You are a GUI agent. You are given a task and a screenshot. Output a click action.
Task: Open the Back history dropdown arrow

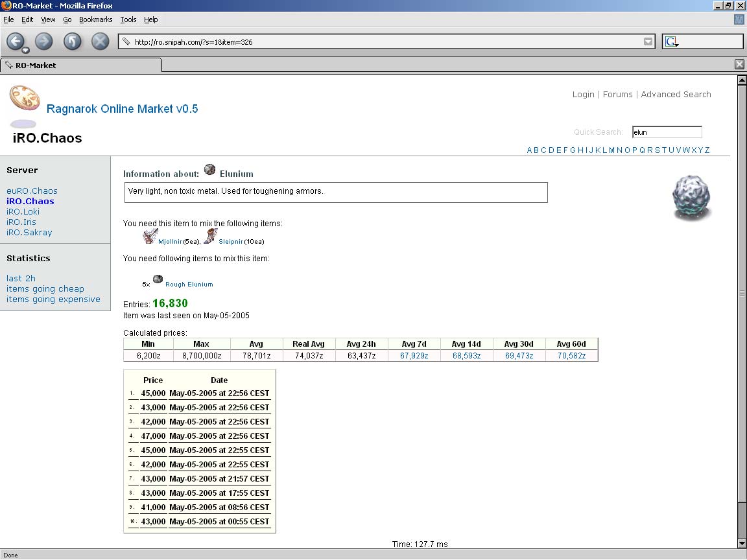(x=26, y=50)
